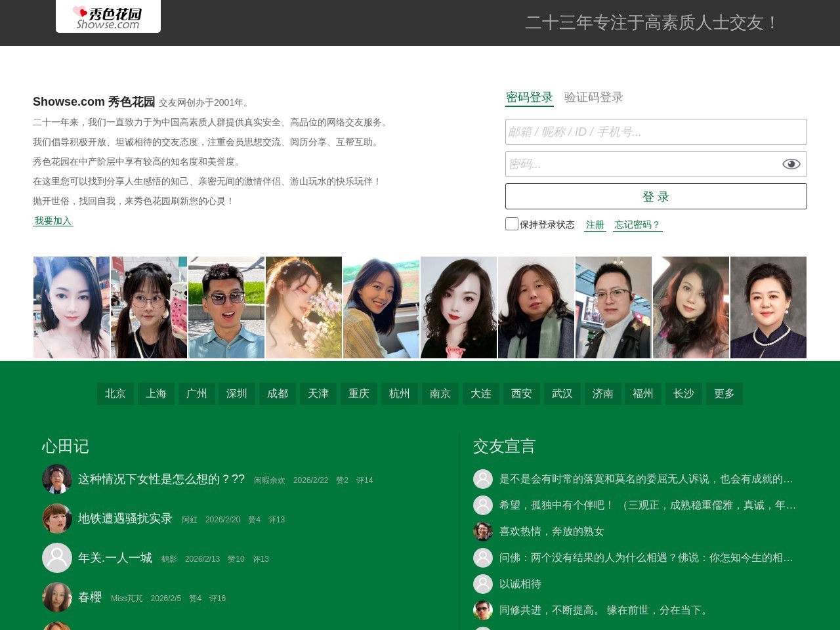Click default avatar beside 年关.一人一城
Image resolution: width=840 pixels, height=630 pixels.
coord(57,558)
